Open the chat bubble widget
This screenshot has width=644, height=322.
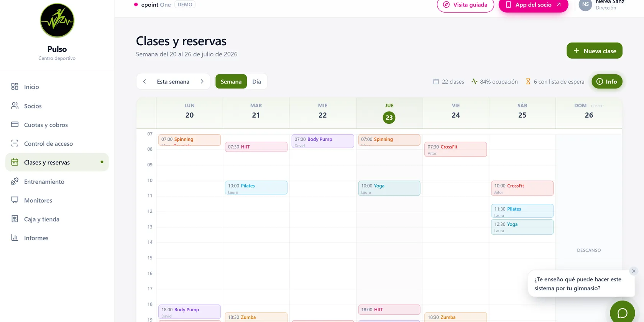pos(622,312)
